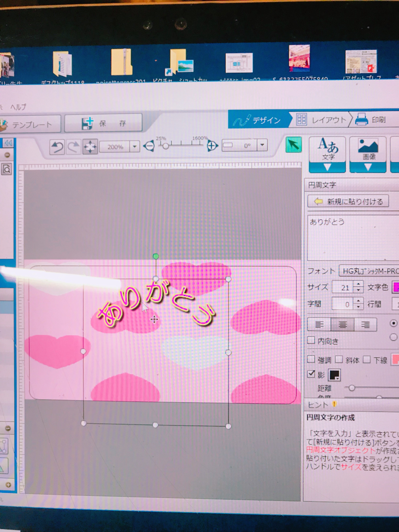Click the 保存 save button
399x532 pixels.
point(103,123)
